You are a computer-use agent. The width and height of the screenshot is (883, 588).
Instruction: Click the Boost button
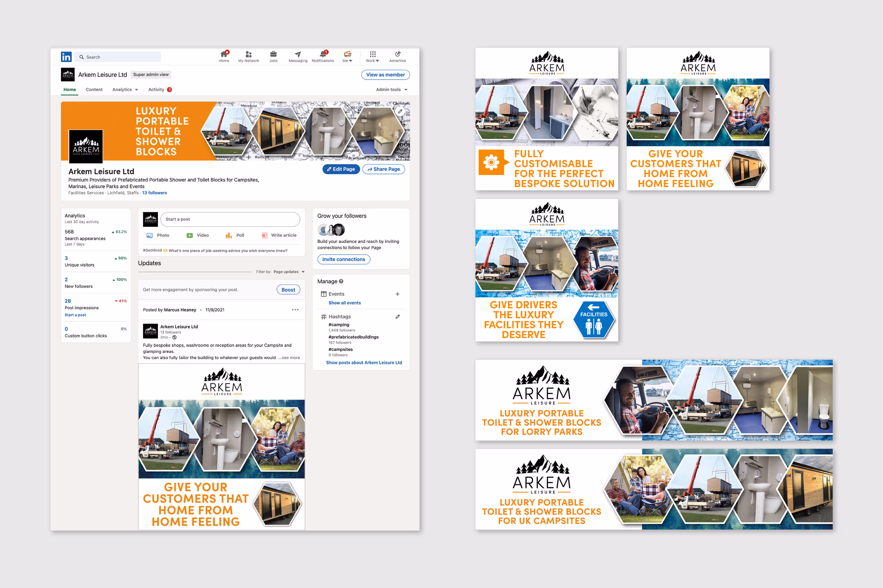288,290
